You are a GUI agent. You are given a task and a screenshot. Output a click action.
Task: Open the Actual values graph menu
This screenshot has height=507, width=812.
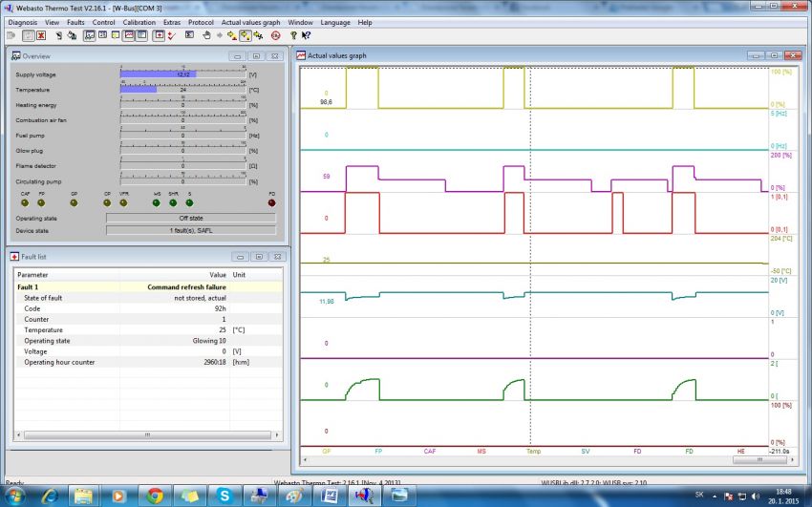click(x=250, y=22)
